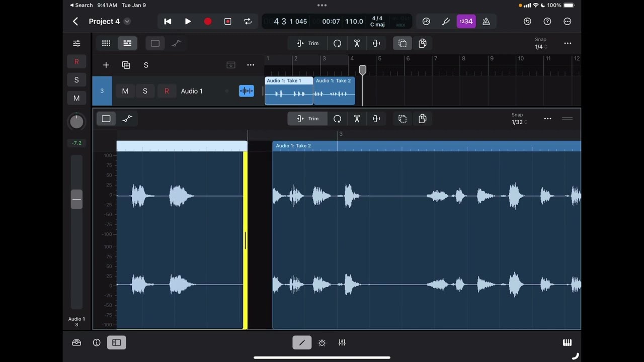This screenshot has height=362, width=644.
Task: Click the blue waveform icon on Audio 1
Action: pos(246,91)
